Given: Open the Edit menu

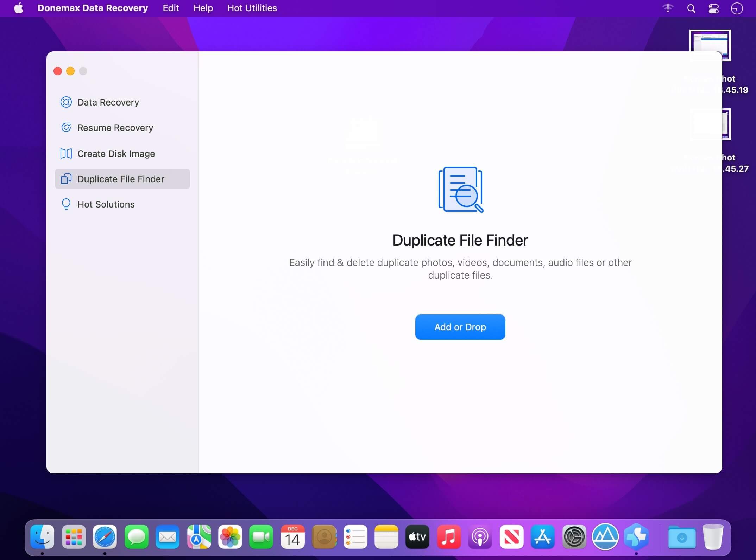Looking at the screenshot, I should point(171,8).
